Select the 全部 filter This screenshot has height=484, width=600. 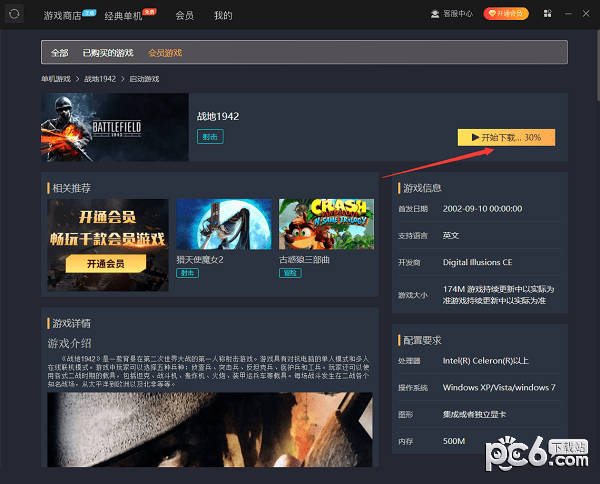click(60, 53)
